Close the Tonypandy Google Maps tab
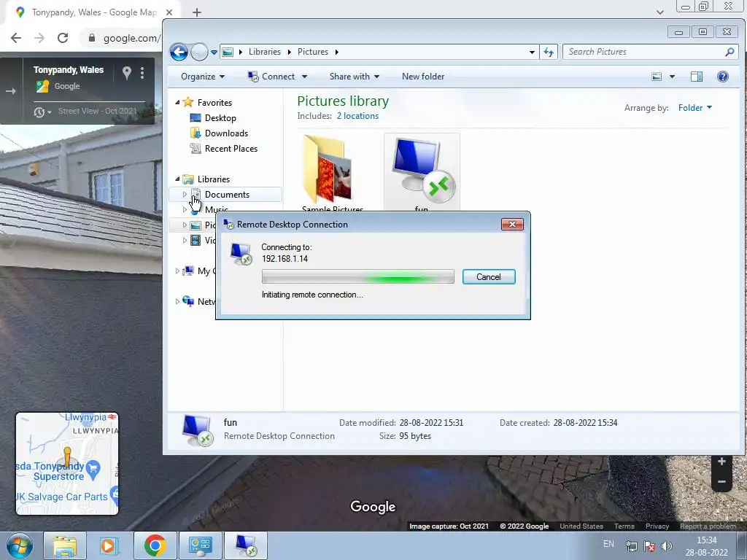 169,12
